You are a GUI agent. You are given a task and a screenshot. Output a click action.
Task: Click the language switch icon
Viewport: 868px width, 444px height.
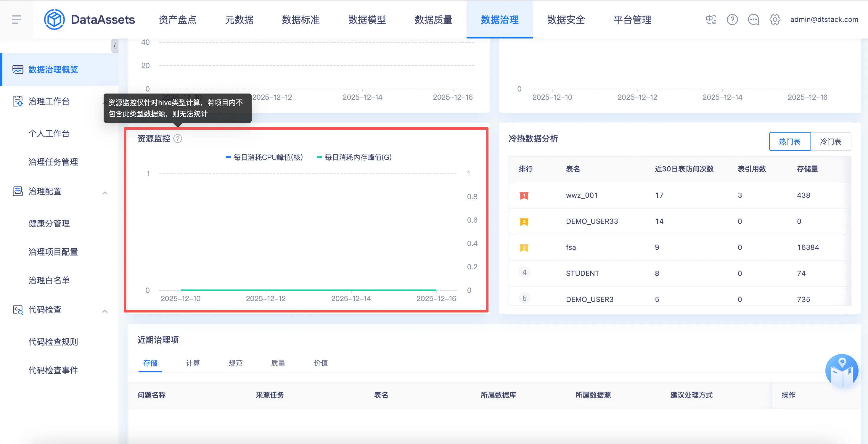coord(711,20)
